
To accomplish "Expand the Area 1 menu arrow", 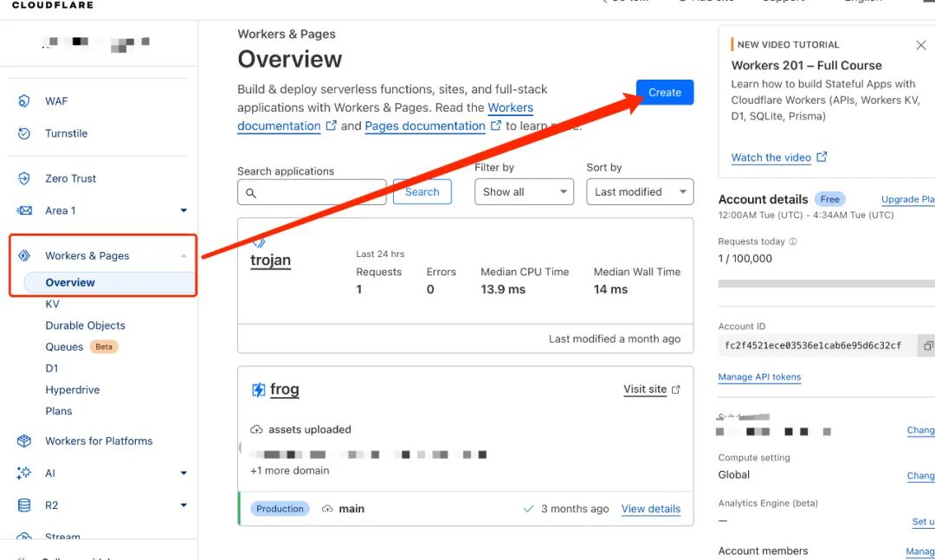I will tap(184, 210).
